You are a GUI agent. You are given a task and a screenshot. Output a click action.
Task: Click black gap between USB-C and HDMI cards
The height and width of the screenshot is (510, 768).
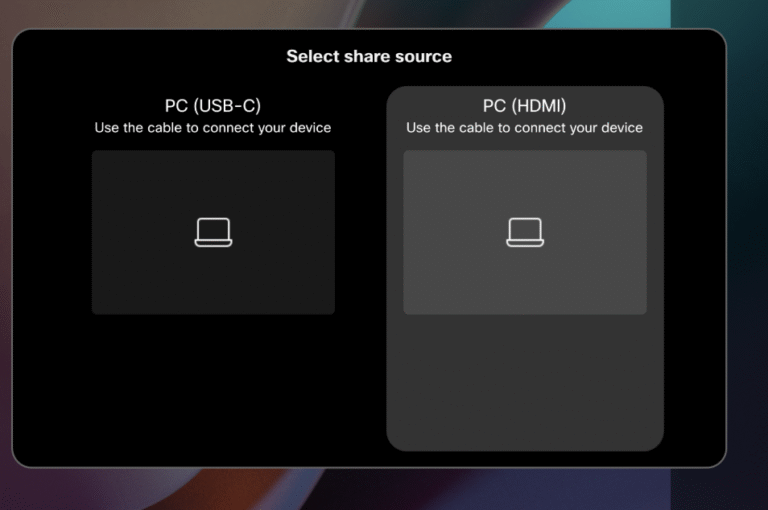[361, 270]
